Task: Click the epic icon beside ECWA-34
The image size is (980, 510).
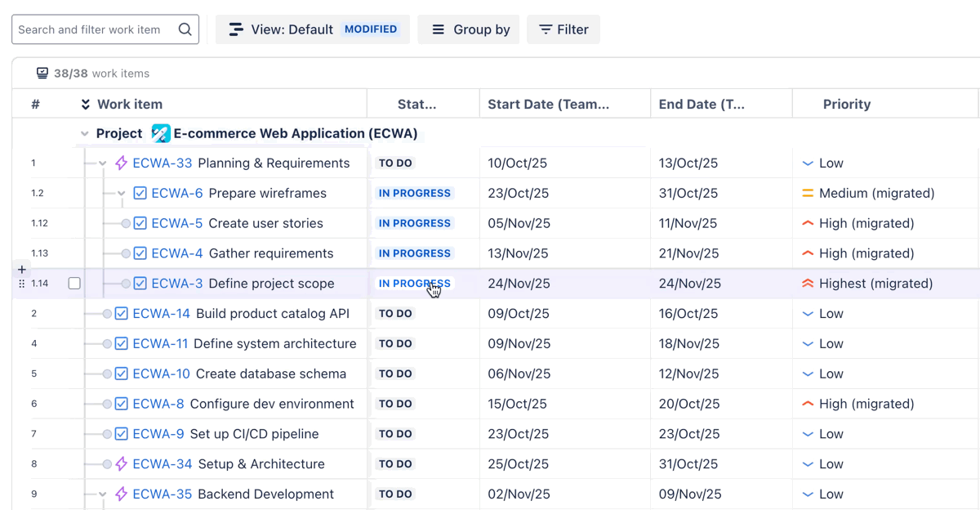Action: click(122, 464)
